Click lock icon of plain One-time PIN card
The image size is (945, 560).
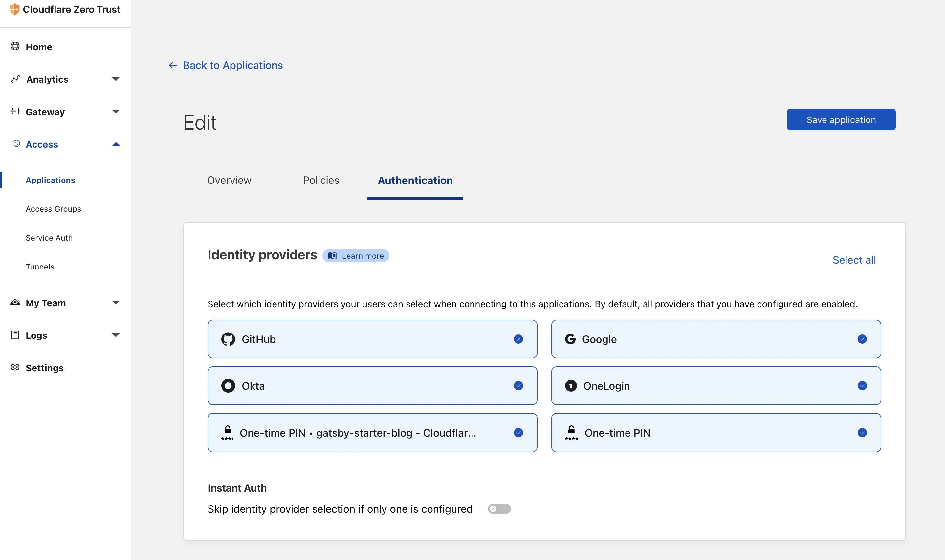[x=571, y=433]
